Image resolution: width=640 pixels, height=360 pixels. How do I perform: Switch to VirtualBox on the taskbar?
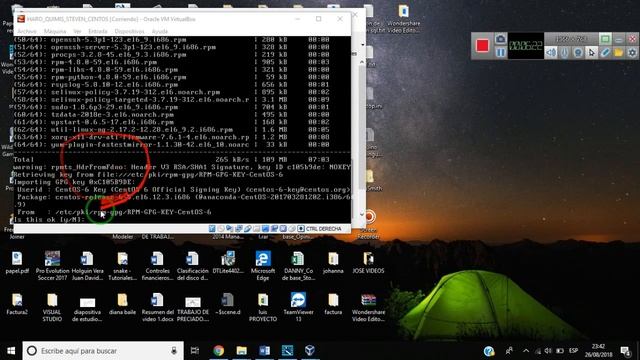[x=310, y=351]
